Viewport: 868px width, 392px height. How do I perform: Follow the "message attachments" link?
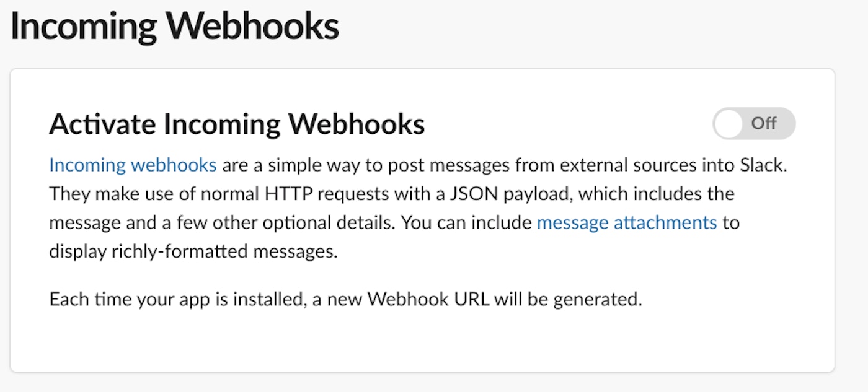(626, 222)
